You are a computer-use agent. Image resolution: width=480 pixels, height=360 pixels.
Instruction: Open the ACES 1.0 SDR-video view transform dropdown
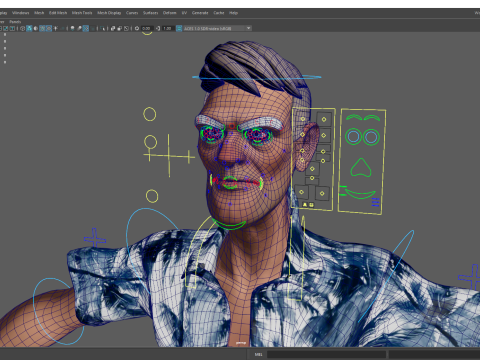217,28
